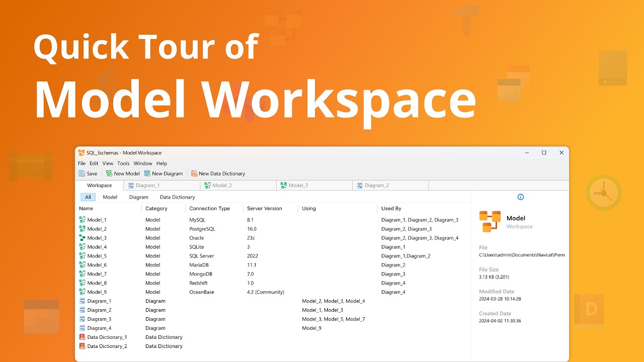Click the app icon in the title bar
The height and width of the screenshot is (362, 644).
82,153
